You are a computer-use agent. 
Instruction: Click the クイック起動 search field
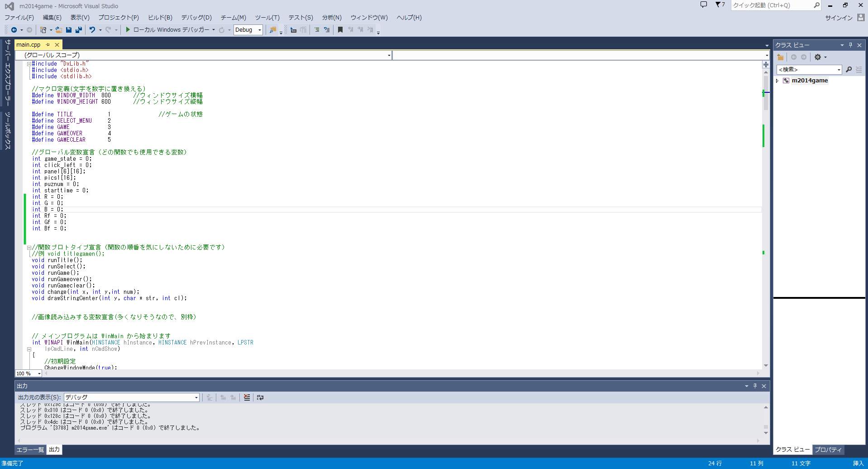click(771, 5)
